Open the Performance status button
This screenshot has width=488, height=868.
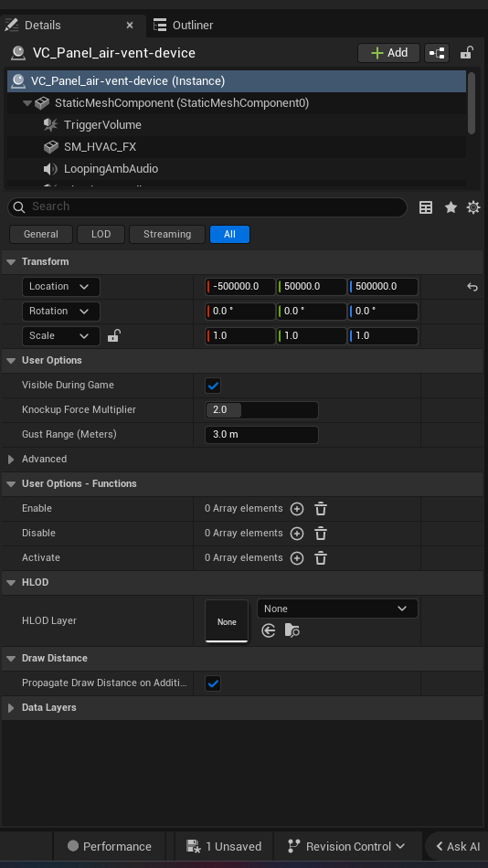109,846
